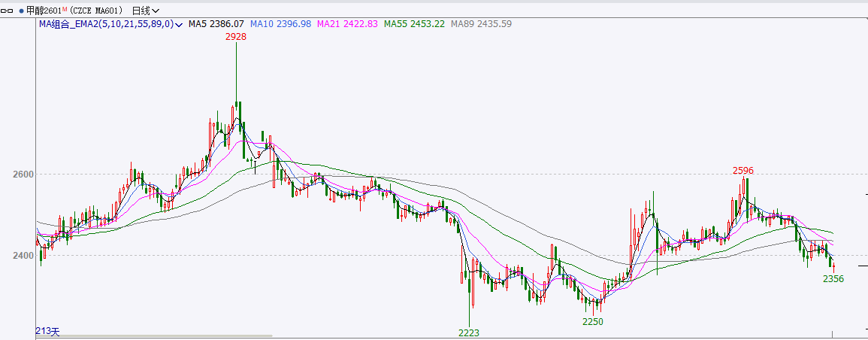Click the 2928 high price label

tap(236, 37)
